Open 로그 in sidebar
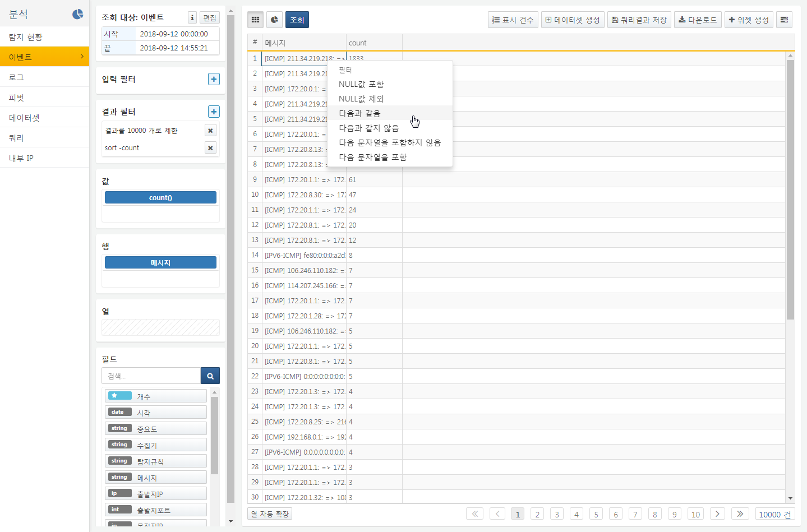 coord(44,77)
